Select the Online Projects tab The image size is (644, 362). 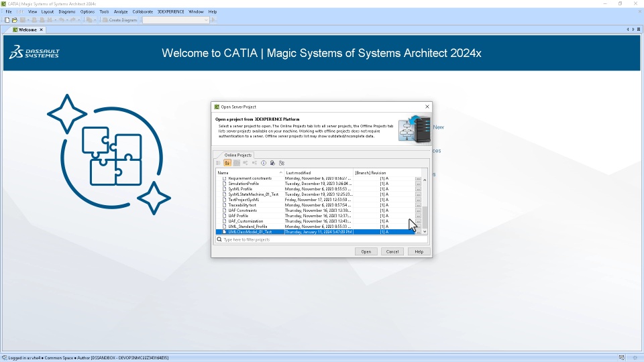[x=237, y=155]
